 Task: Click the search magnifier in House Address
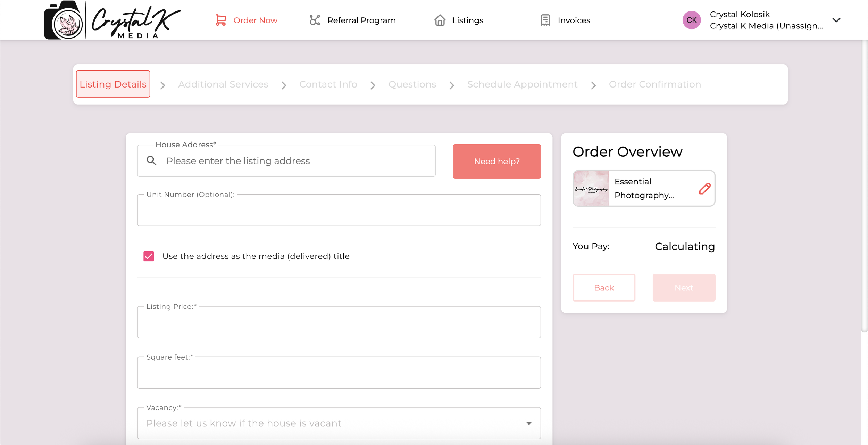pyautogui.click(x=151, y=160)
